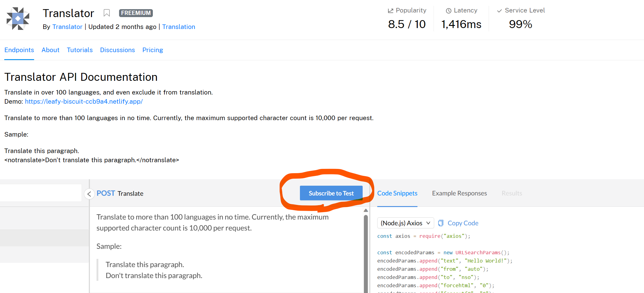Click the code line require("axios")
Screen dimensions: 644x293
(x=424, y=236)
